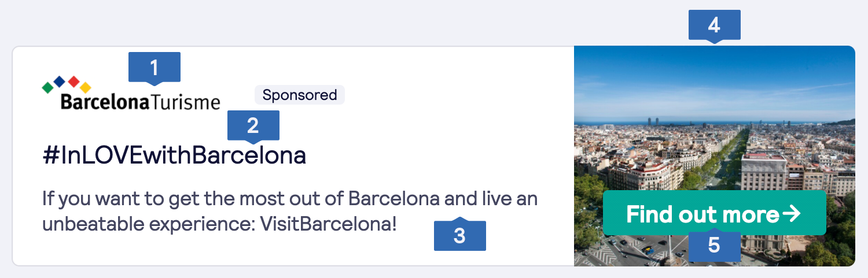868x278 pixels.
Task: Click the blue diamond in the logo
Action: 59,81
